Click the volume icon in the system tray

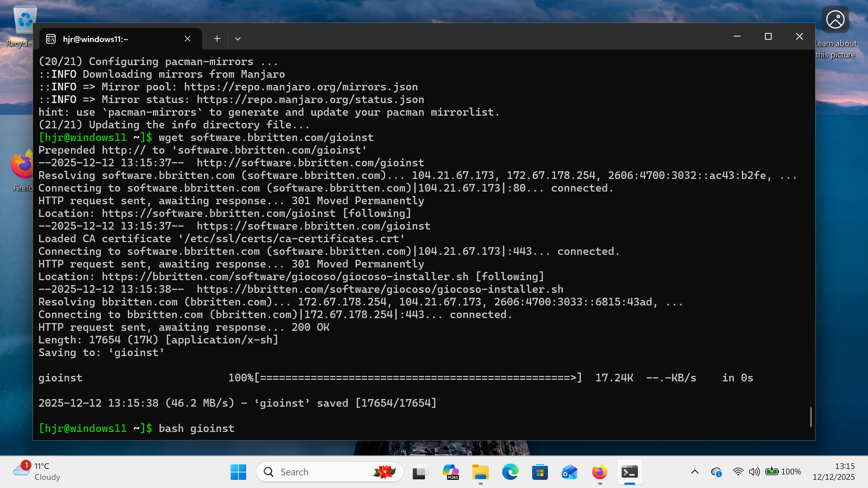point(754,471)
